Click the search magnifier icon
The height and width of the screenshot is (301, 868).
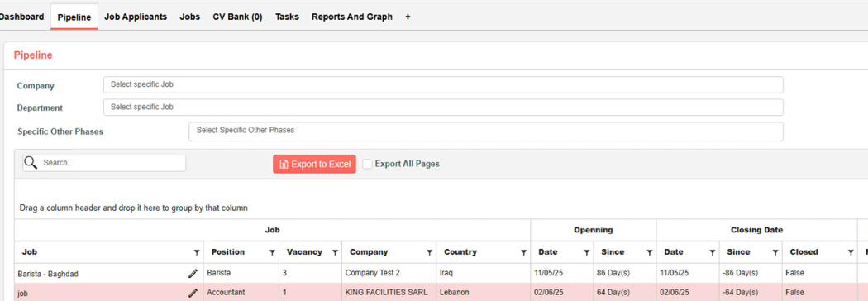pyautogui.click(x=31, y=163)
